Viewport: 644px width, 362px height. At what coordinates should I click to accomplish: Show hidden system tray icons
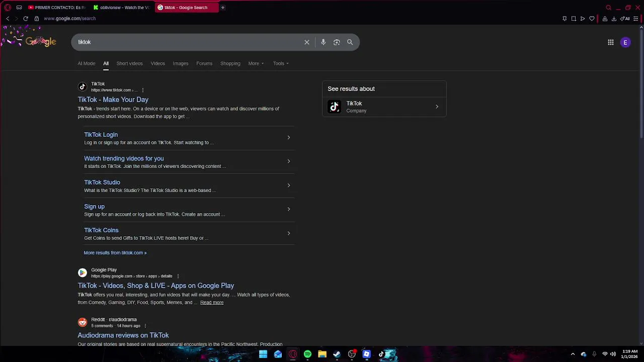pyautogui.click(x=573, y=354)
